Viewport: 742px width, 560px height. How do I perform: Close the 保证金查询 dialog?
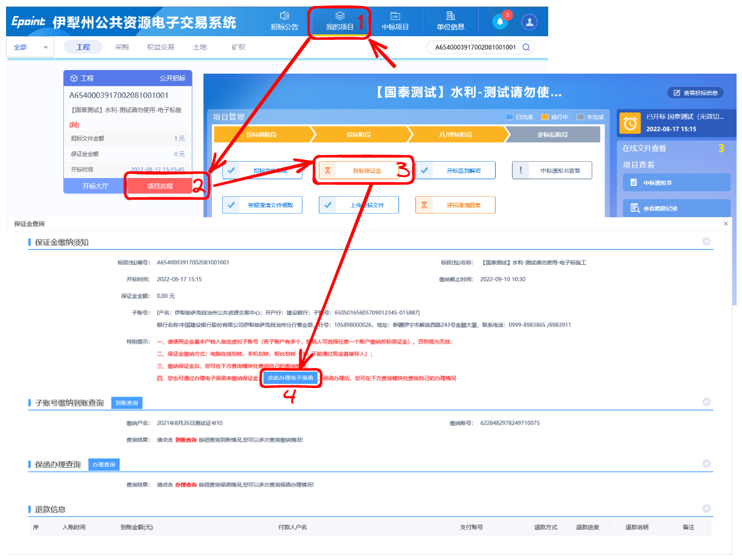pyautogui.click(x=726, y=224)
